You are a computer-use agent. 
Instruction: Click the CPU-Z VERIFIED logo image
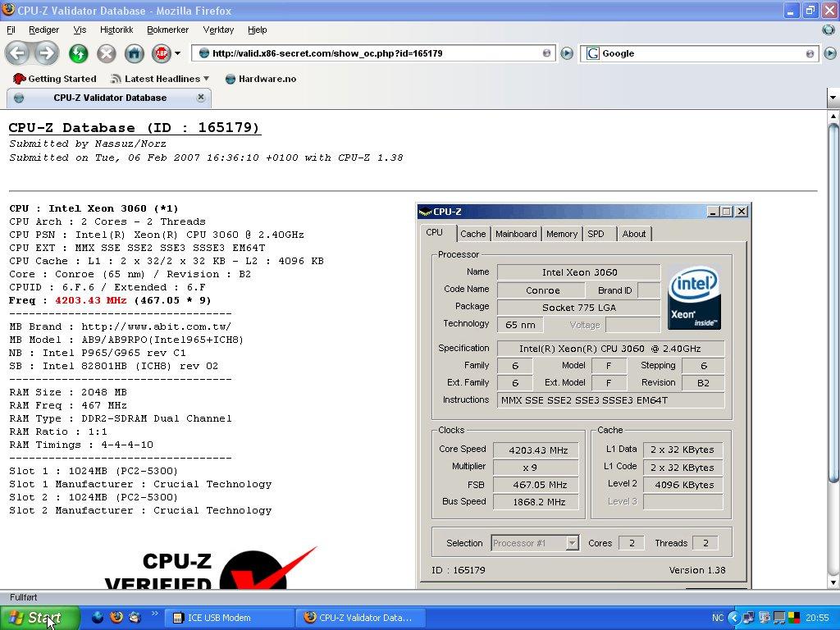211,568
